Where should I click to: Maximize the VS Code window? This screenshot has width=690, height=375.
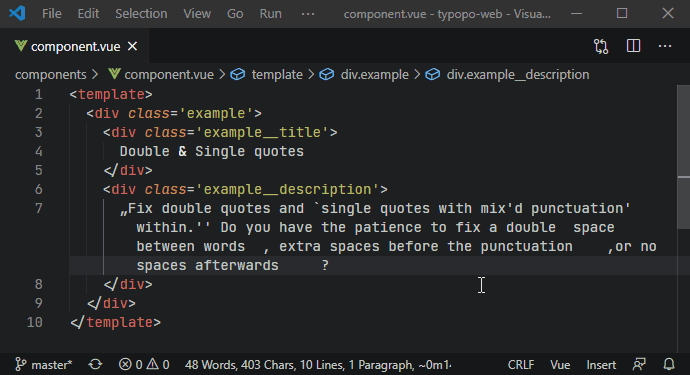(x=622, y=13)
